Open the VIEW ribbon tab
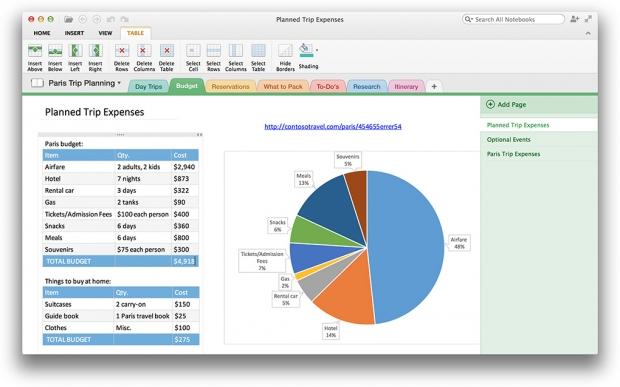This screenshot has width=620, height=387. [x=105, y=33]
